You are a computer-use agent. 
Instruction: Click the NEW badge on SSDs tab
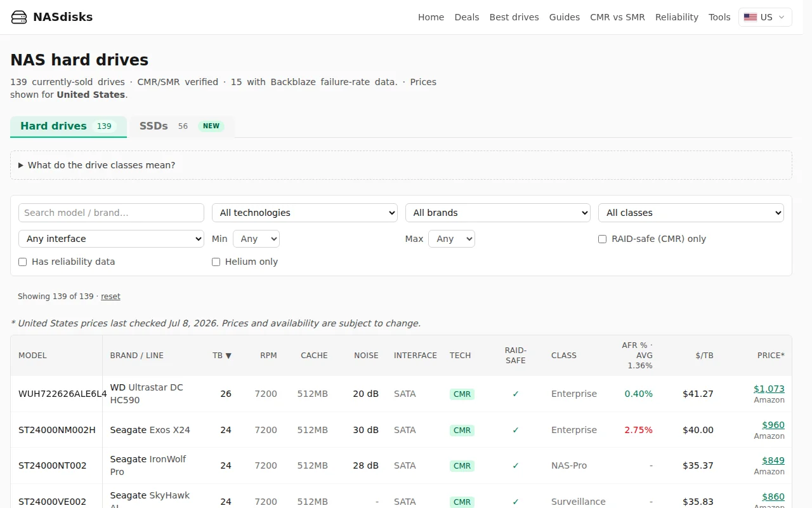(211, 126)
